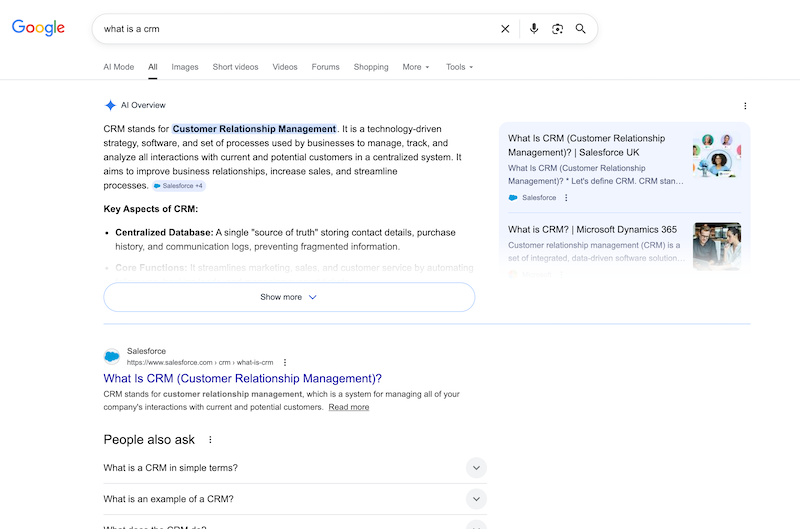Switch to Images tab

pos(185,67)
